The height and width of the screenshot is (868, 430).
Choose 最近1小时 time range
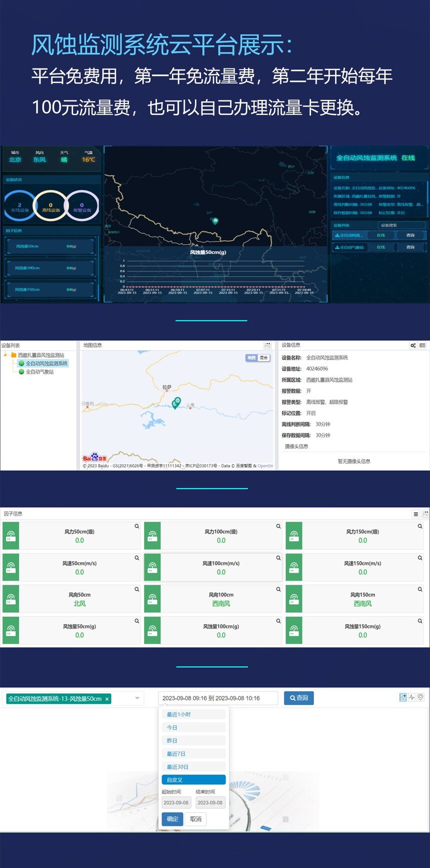[193, 714]
